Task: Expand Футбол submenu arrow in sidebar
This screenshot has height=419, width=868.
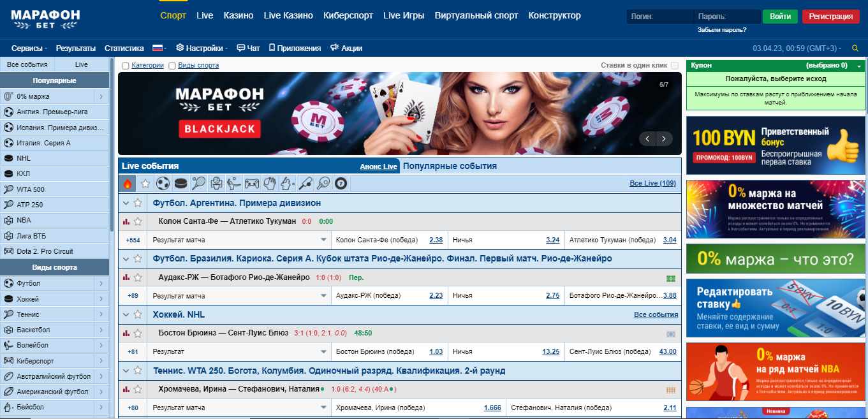Action: tap(101, 283)
